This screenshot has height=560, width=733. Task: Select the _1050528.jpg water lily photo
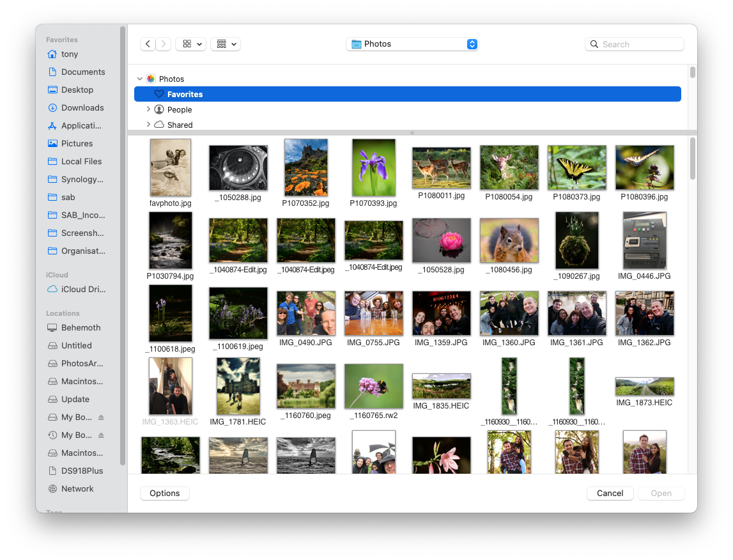coord(442,240)
